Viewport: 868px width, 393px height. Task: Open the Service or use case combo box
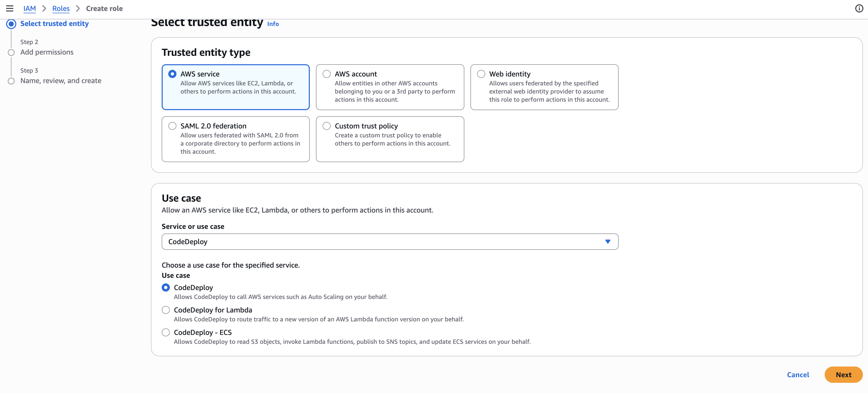384,241
